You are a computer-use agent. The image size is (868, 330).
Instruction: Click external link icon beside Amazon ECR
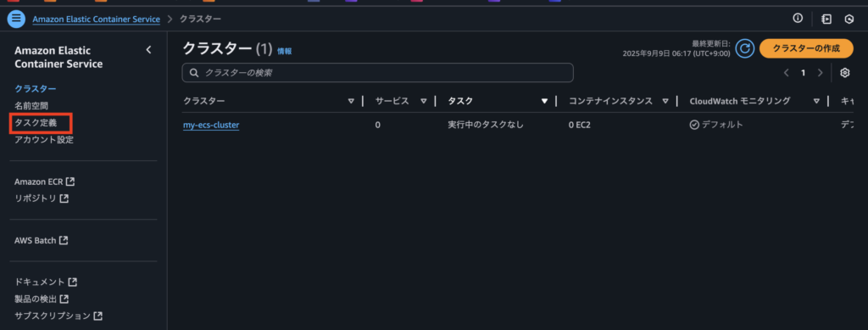tap(70, 181)
